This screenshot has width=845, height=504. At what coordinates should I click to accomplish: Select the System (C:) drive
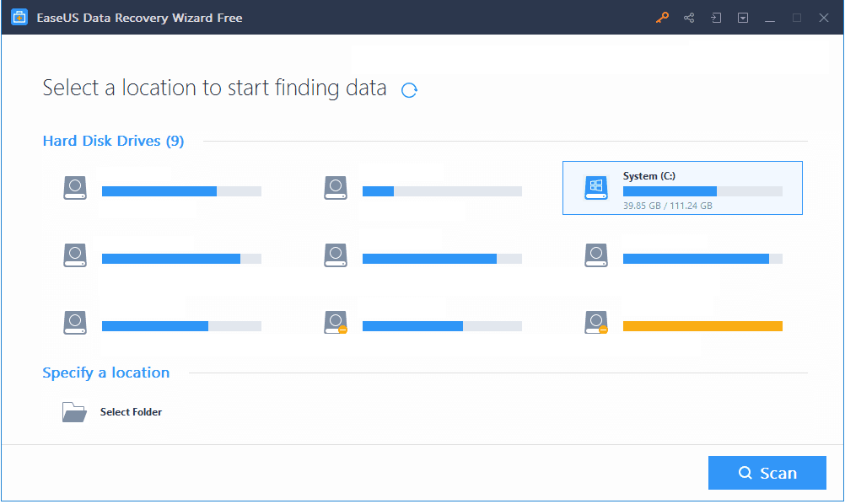pyautogui.click(x=682, y=188)
